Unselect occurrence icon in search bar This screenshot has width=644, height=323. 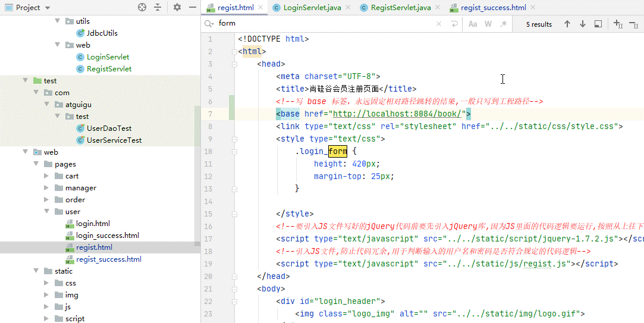[633, 24]
